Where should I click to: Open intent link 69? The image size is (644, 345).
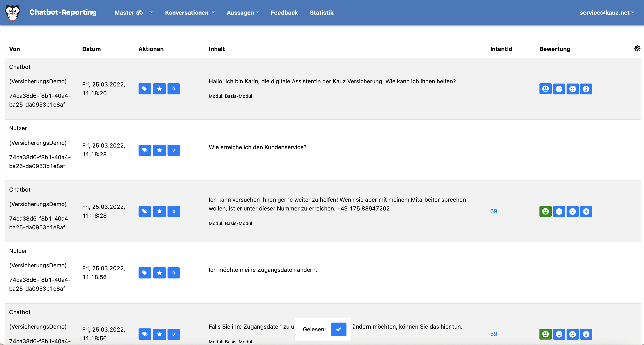[x=493, y=211]
